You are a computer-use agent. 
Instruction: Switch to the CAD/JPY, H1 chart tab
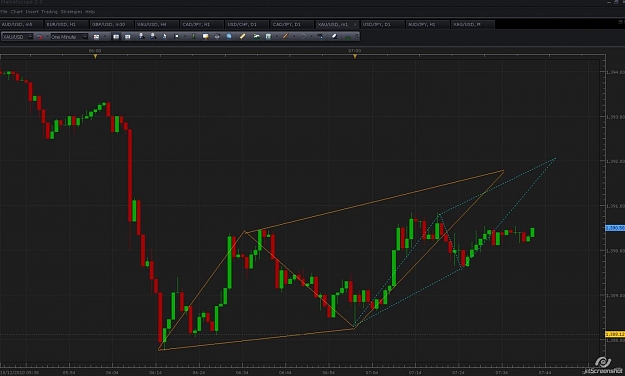point(202,24)
